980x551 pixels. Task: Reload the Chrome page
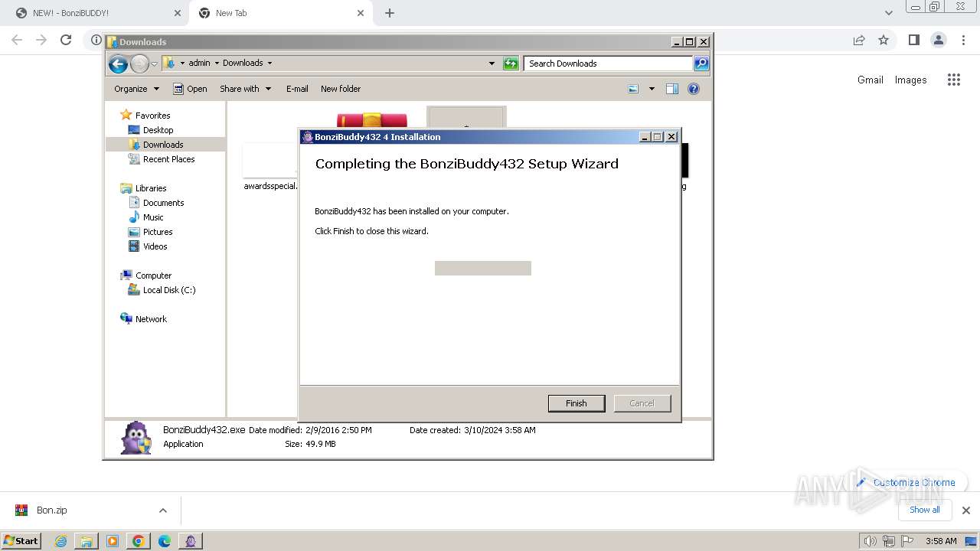pos(66,40)
